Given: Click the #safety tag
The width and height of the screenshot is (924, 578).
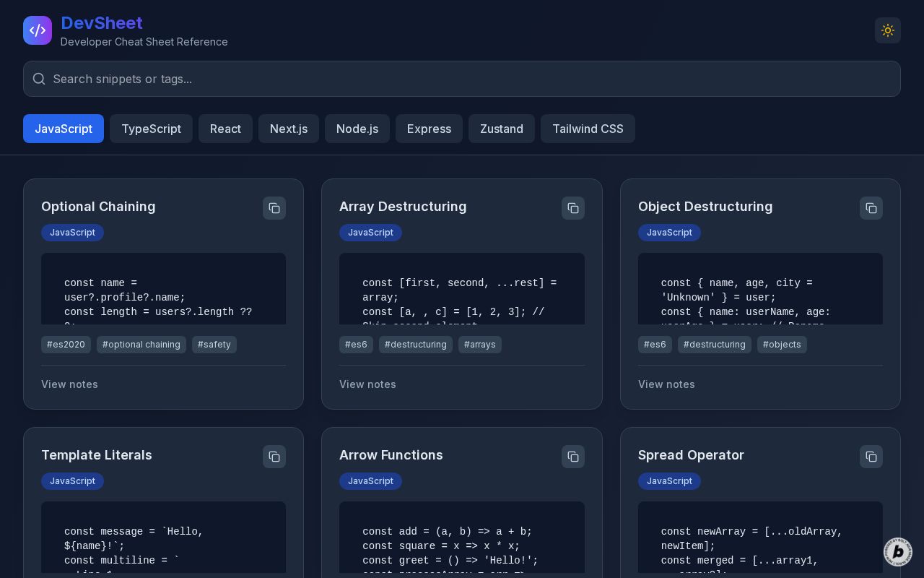Looking at the screenshot, I should [214, 345].
